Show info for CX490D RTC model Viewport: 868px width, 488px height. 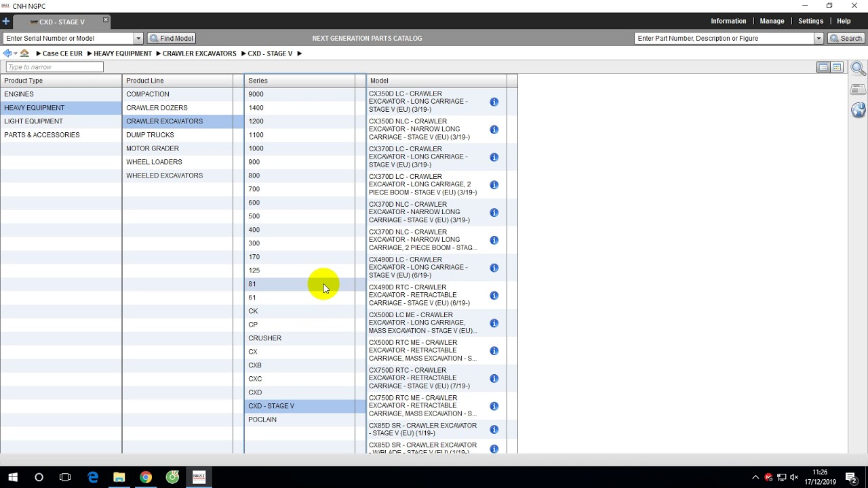point(494,296)
